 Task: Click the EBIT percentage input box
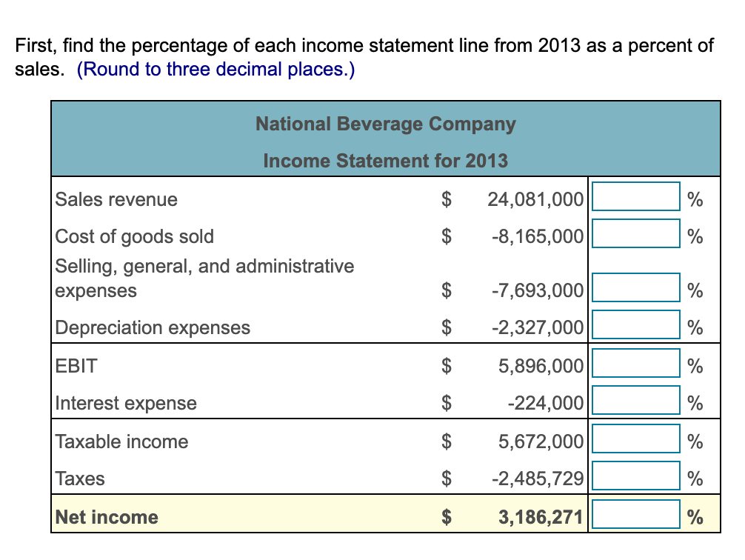coord(635,364)
